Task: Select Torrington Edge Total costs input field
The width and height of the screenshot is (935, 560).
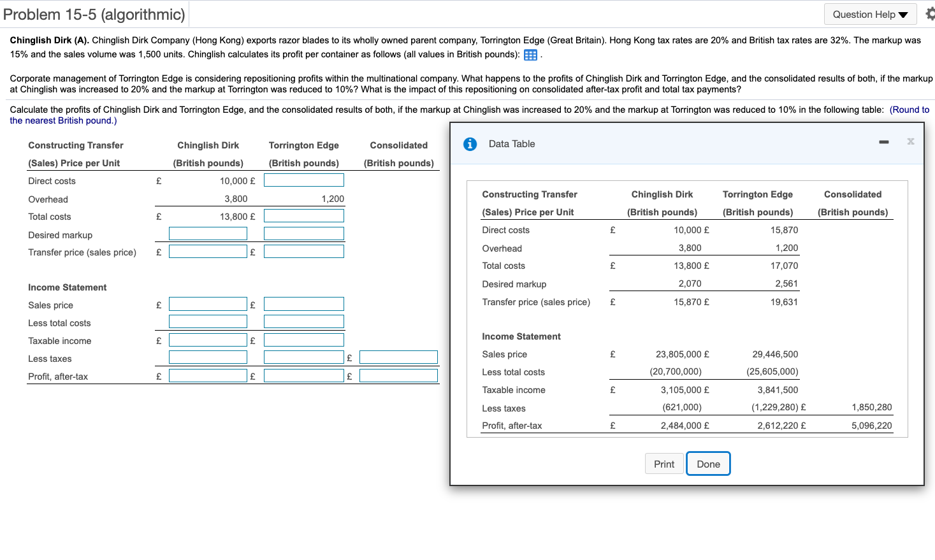Action: coord(304,216)
